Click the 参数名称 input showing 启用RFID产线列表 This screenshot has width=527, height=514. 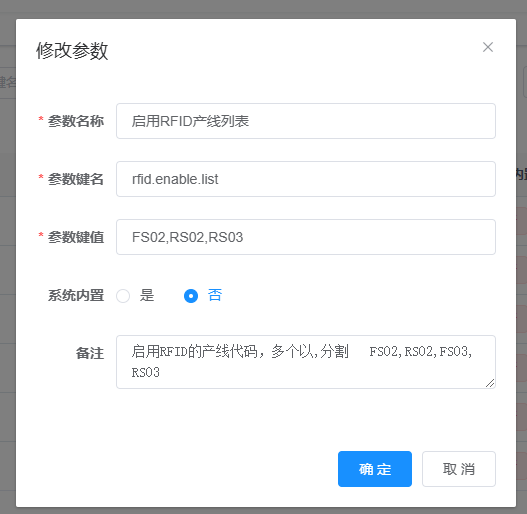point(306,121)
